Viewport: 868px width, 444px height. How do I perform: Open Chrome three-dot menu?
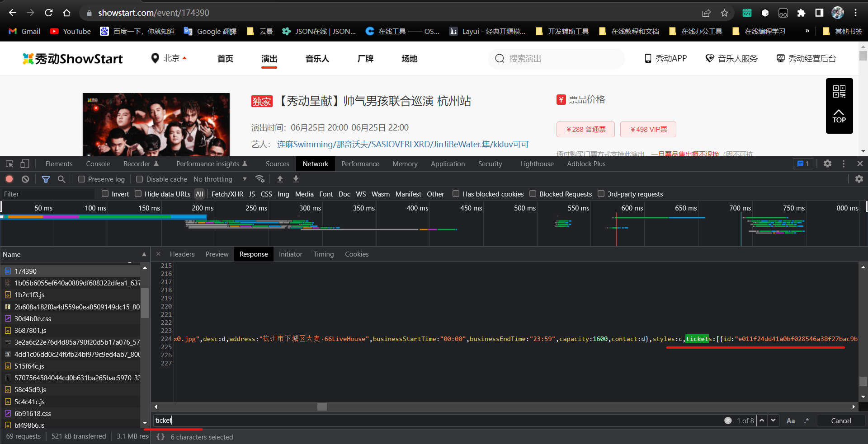pyautogui.click(x=855, y=13)
